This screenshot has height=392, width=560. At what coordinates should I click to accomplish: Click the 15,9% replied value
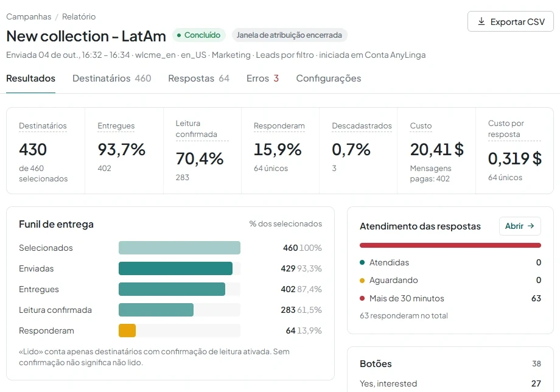[x=278, y=150]
